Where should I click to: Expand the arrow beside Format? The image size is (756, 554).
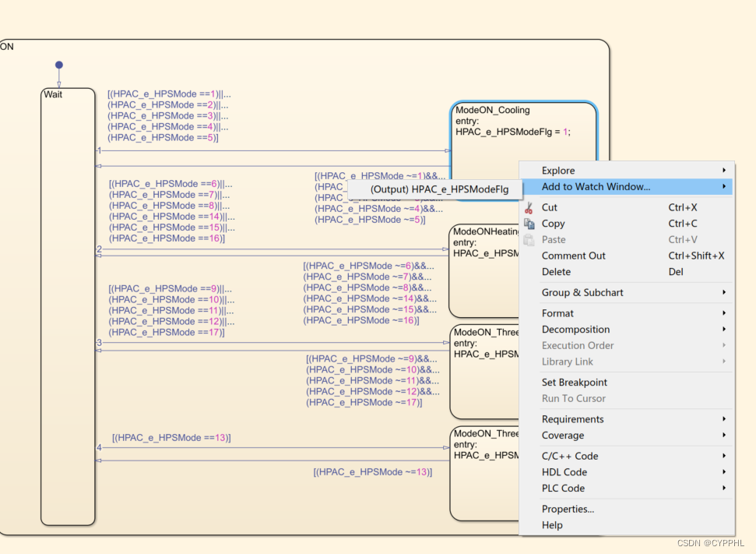coord(724,313)
